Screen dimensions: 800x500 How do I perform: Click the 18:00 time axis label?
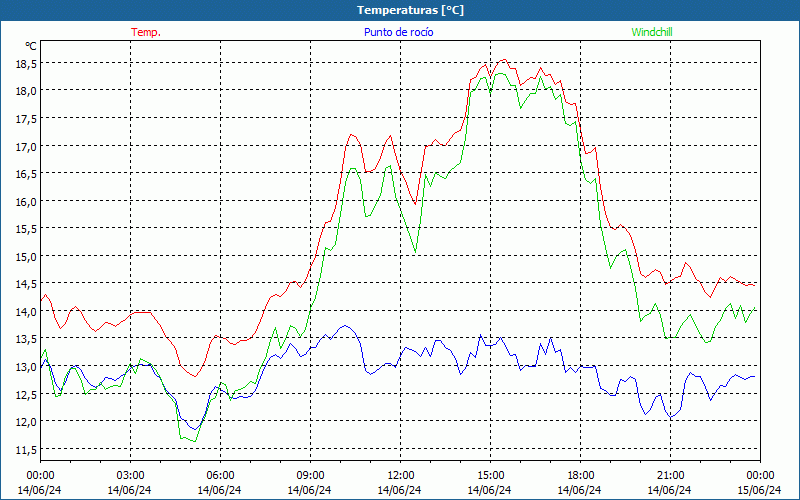pos(580,476)
